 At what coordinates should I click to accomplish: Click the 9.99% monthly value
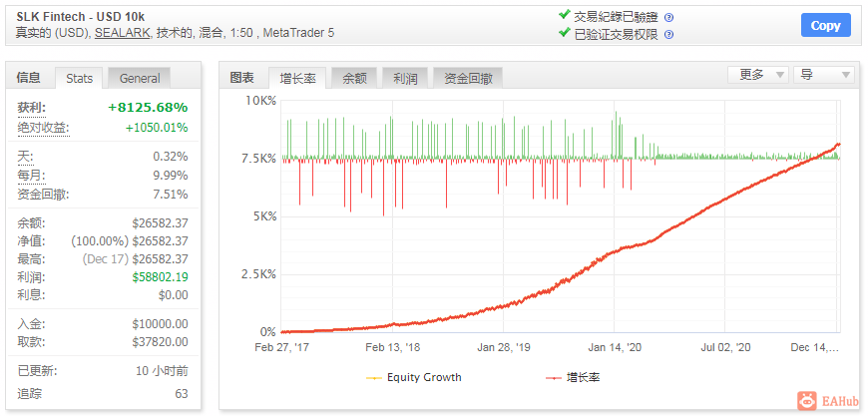pos(171,176)
